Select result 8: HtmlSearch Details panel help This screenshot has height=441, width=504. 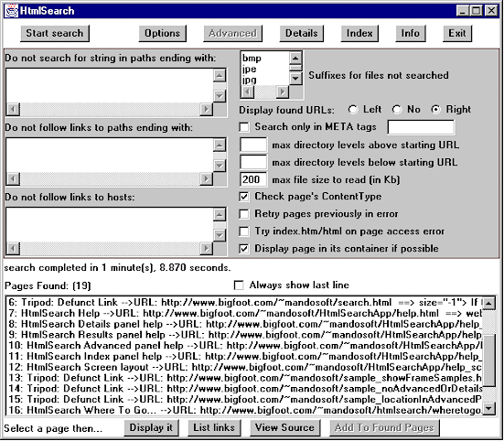pyautogui.click(x=244, y=324)
